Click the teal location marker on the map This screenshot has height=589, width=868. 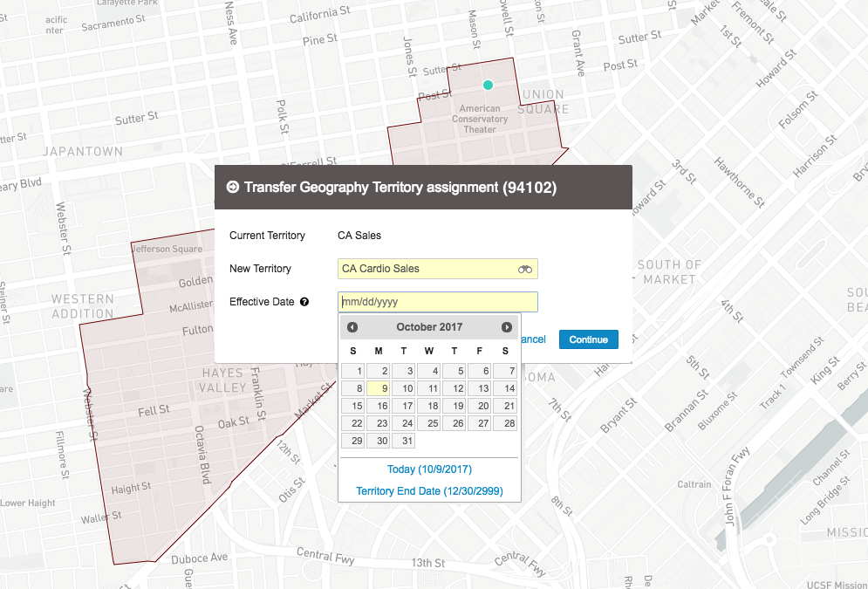tap(489, 85)
